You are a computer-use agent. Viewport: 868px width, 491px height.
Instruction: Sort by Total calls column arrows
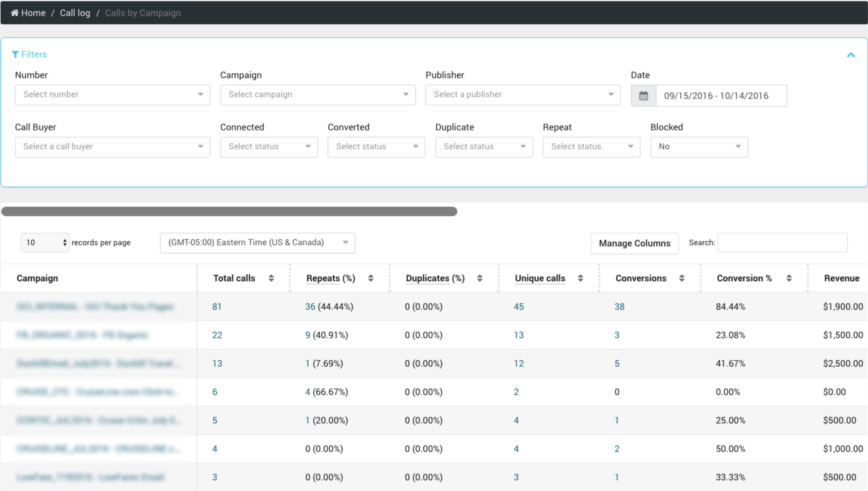(x=271, y=278)
